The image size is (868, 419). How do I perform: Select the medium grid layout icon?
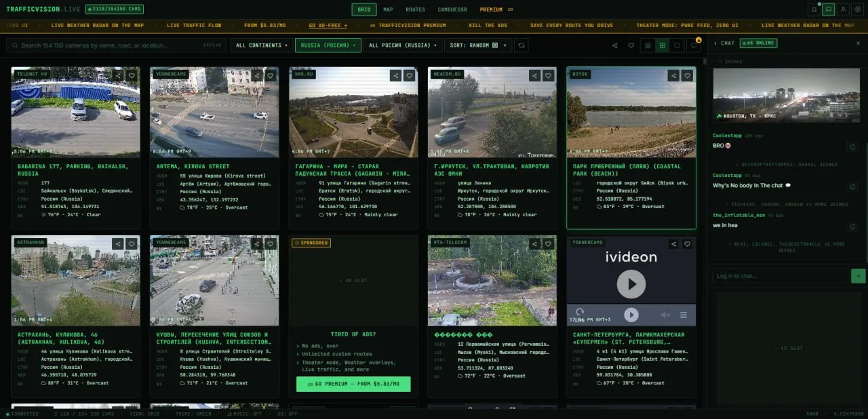(663, 45)
